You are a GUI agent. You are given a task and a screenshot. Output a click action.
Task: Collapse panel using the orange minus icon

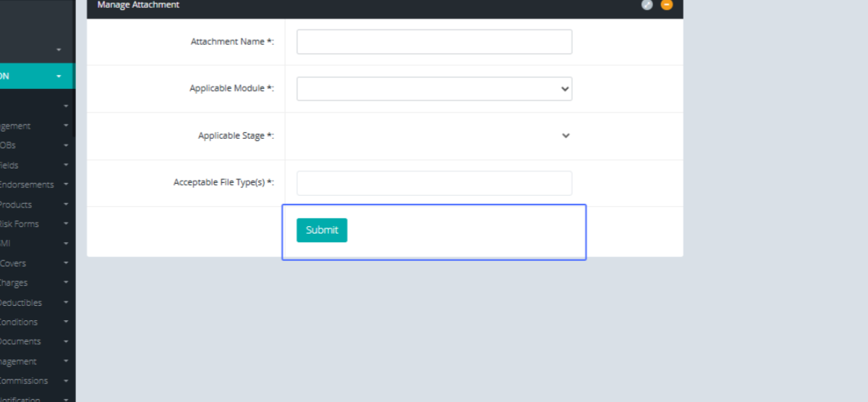(666, 5)
